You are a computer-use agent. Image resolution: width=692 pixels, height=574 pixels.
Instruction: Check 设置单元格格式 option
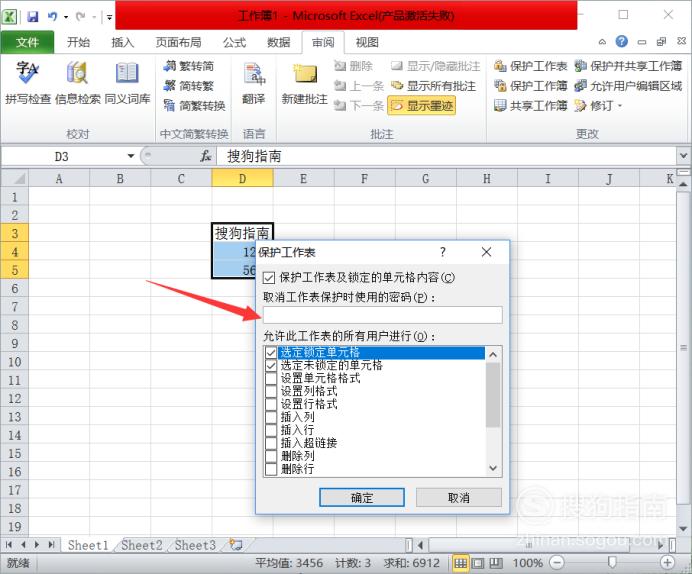point(271,378)
